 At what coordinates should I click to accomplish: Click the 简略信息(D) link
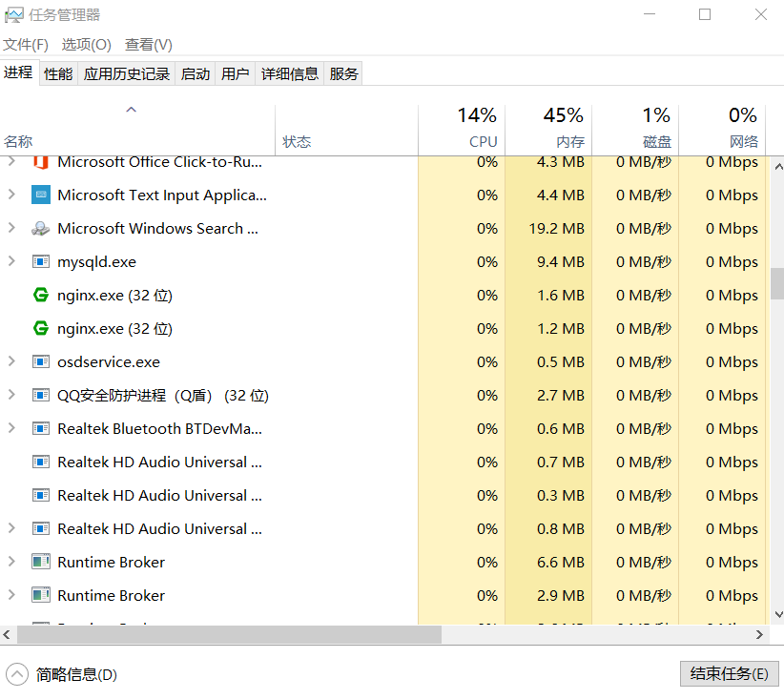pyautogui.click(x=76, y=674)
